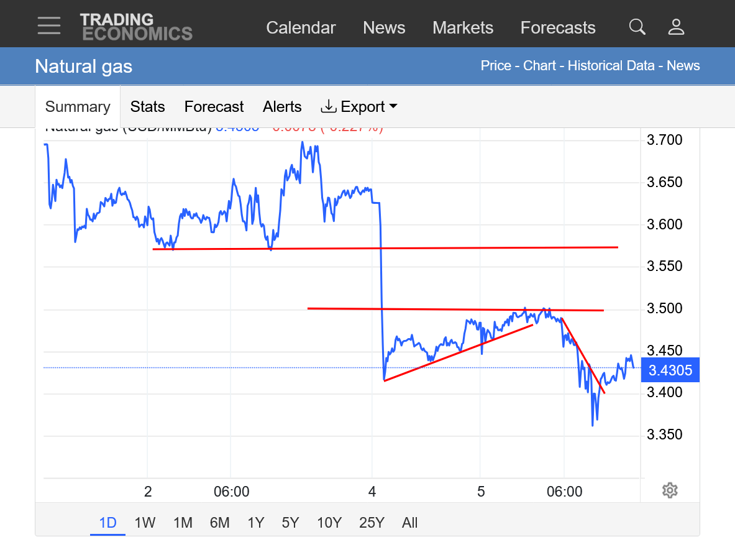735x560 pixels.
Task: Open the Forecasts section
Action: [x=558, y=28]
